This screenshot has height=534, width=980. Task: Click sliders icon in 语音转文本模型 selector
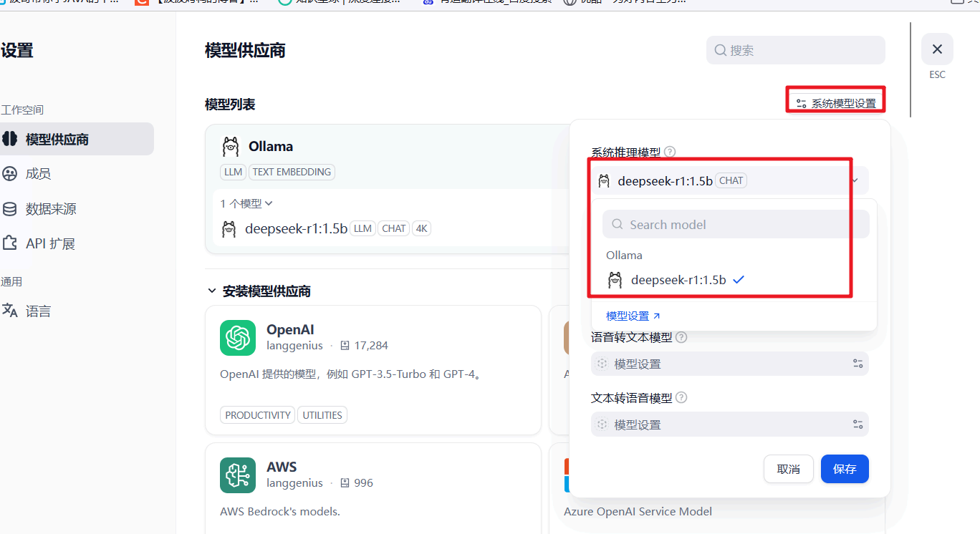point(857,364)
